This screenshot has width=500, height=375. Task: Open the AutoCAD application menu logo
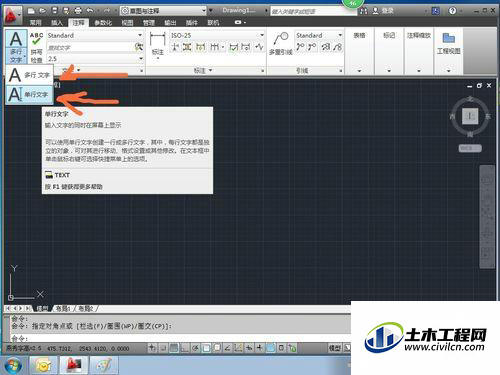[12, 15]
